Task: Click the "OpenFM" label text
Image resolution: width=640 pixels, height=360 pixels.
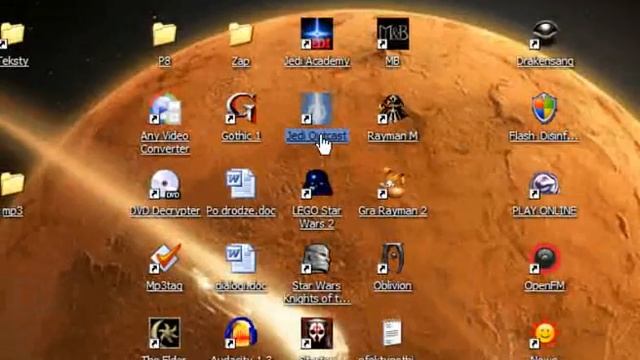Action: point(544,286)
